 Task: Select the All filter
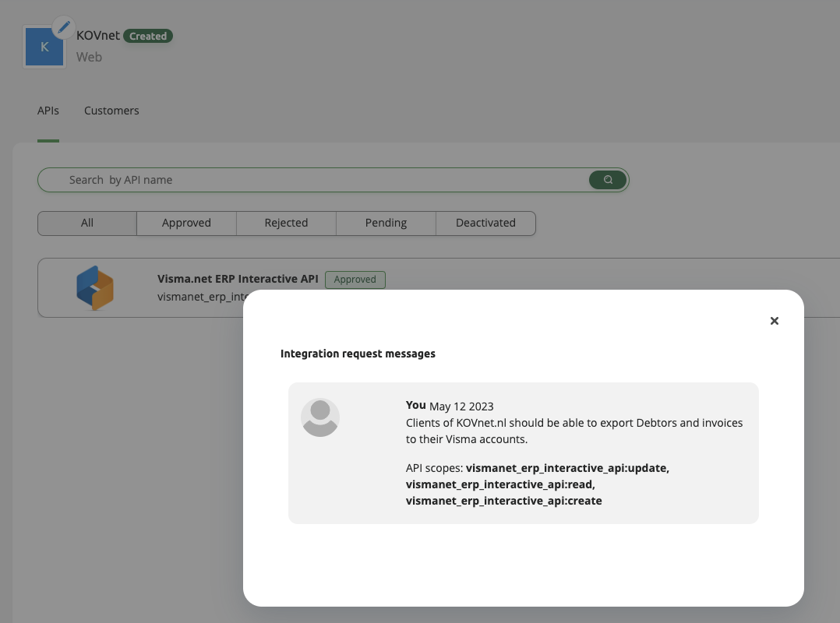(86, 224)
